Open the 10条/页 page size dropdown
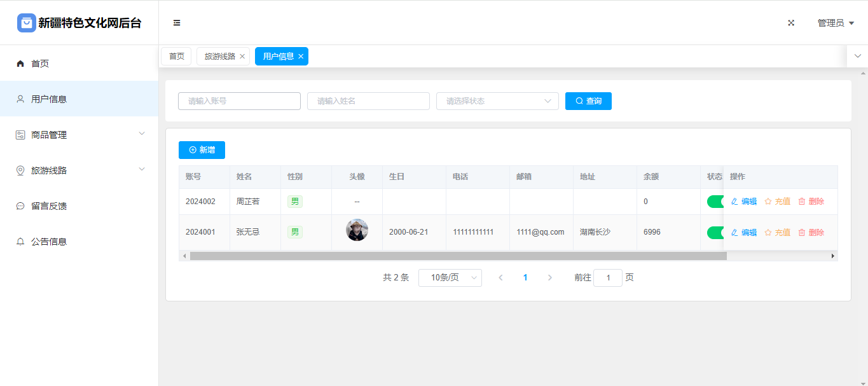The width and height of the screenshot is (868, 386). pyautogui.click(x=450, y=278)
